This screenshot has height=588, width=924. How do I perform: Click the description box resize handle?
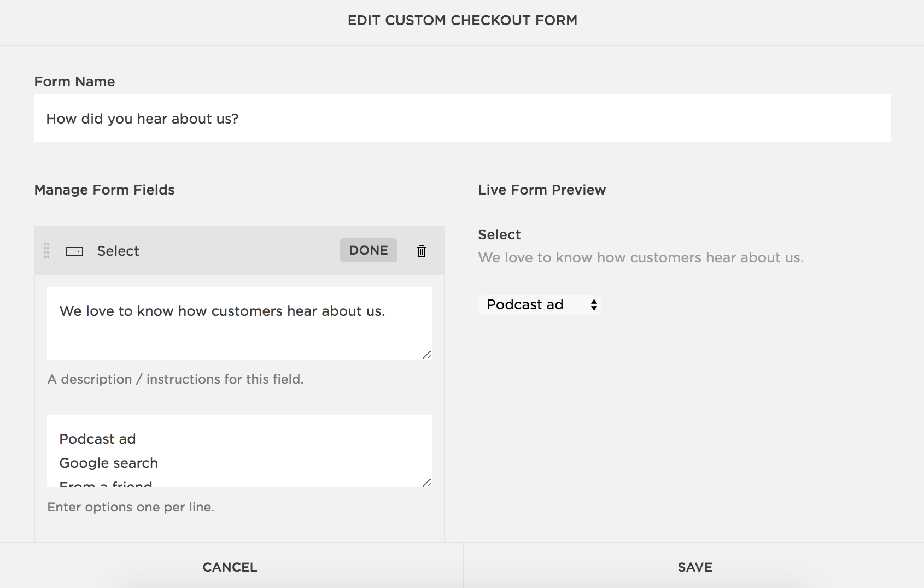(x=427, y=355)
